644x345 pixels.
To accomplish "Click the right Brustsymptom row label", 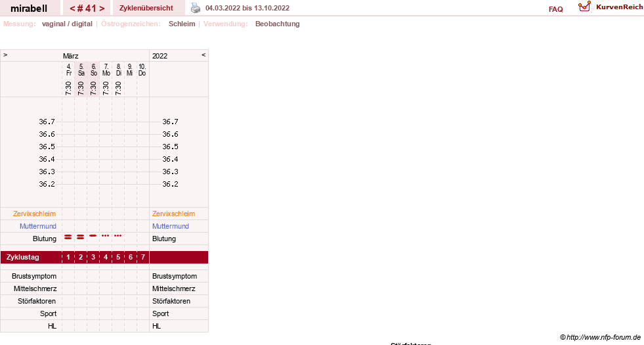I will coord(175,276).
